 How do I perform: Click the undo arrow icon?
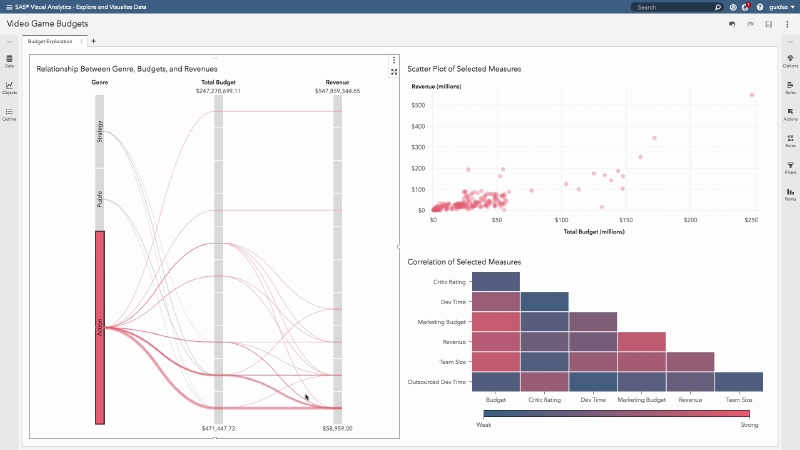[x=733, y=23]
